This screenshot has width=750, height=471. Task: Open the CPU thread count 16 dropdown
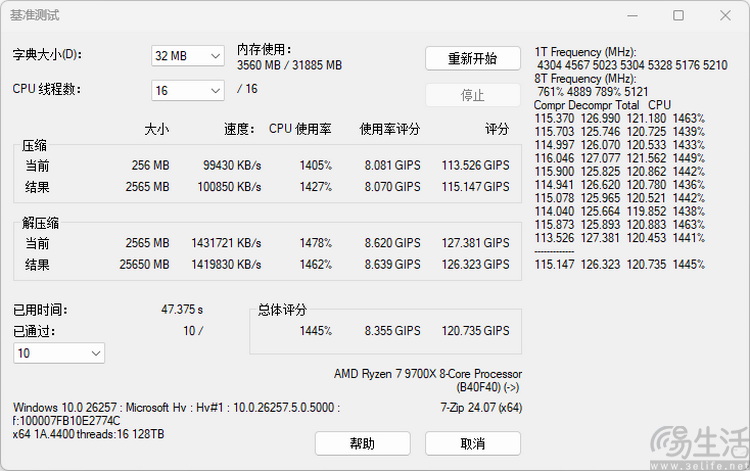[x=188, y=90]
